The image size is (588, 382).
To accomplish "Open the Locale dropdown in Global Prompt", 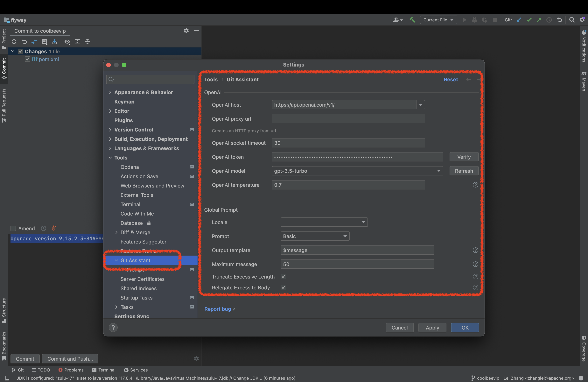I will 324,222.
